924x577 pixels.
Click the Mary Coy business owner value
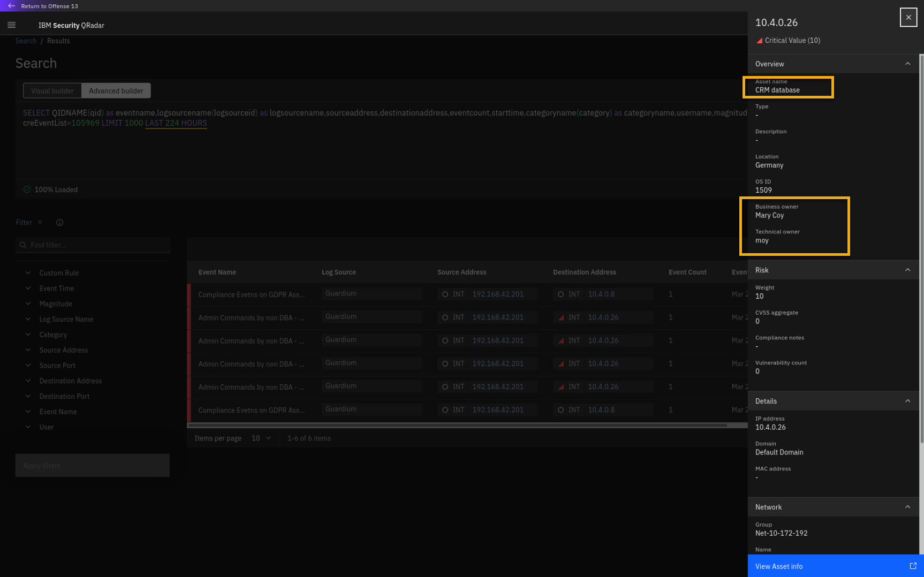coord(769,215)
